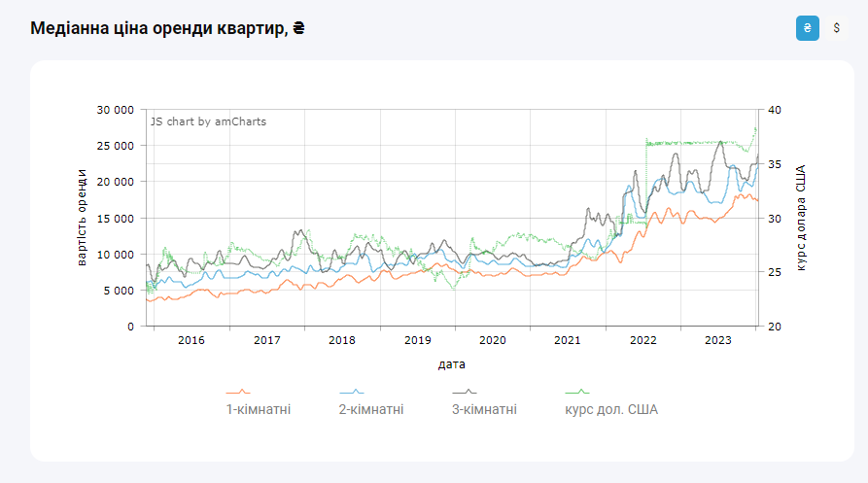
Task: Click the 2022 label on the date axis
Action: [643, 340]
